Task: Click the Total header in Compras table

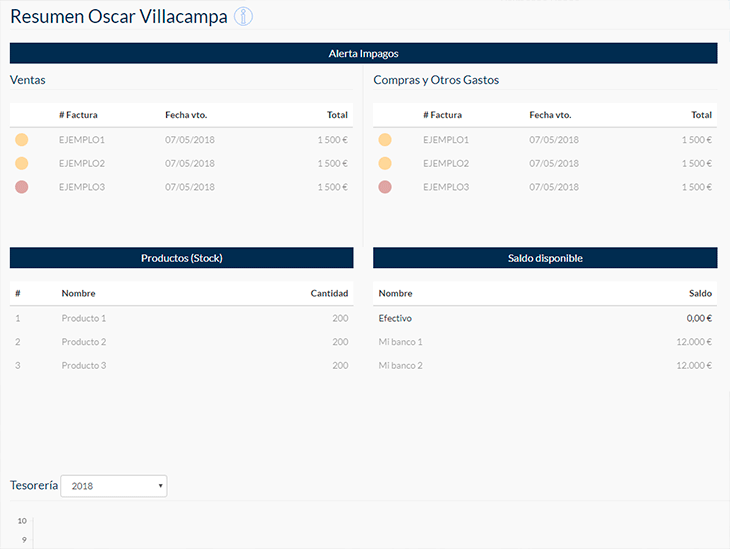Action: point(701,115)
